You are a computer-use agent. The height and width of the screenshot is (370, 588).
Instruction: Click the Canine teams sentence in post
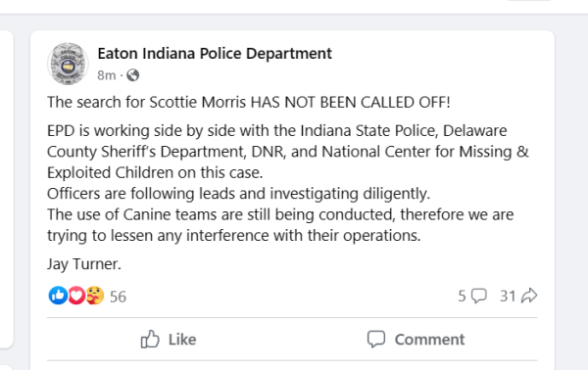pos(280,225)
